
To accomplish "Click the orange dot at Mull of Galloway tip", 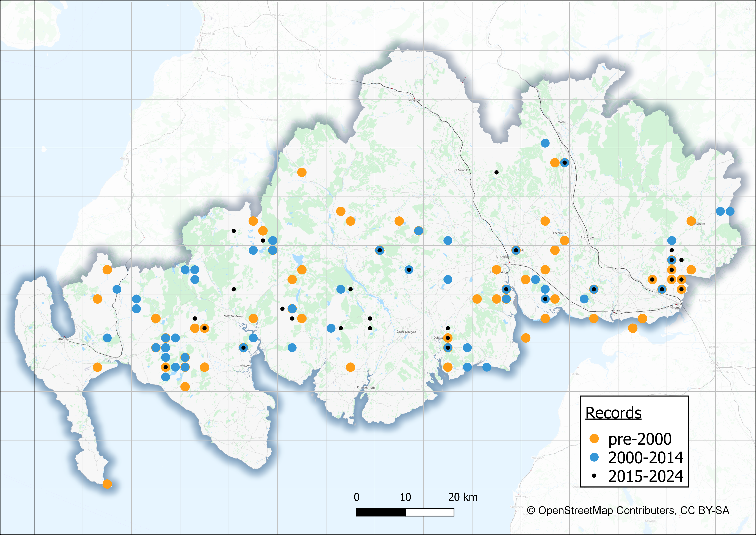I will click(x=107, y=484).
